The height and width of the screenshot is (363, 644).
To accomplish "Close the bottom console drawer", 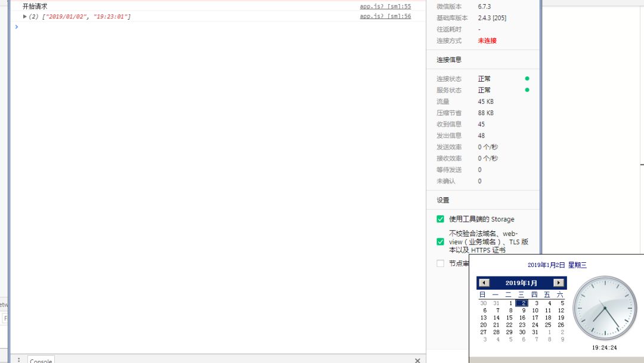I will [x=417, y=360].
